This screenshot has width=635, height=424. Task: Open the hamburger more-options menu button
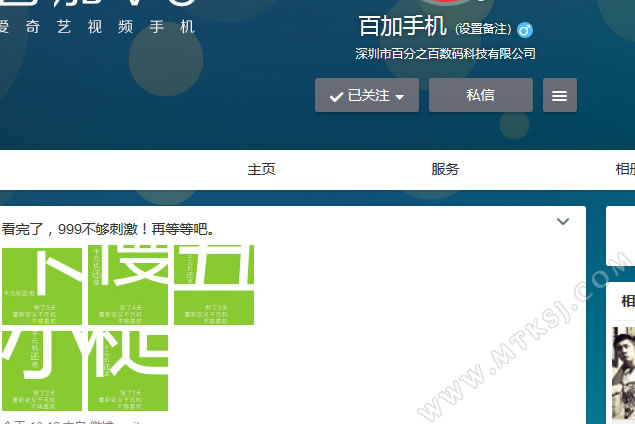coord(560,95)
